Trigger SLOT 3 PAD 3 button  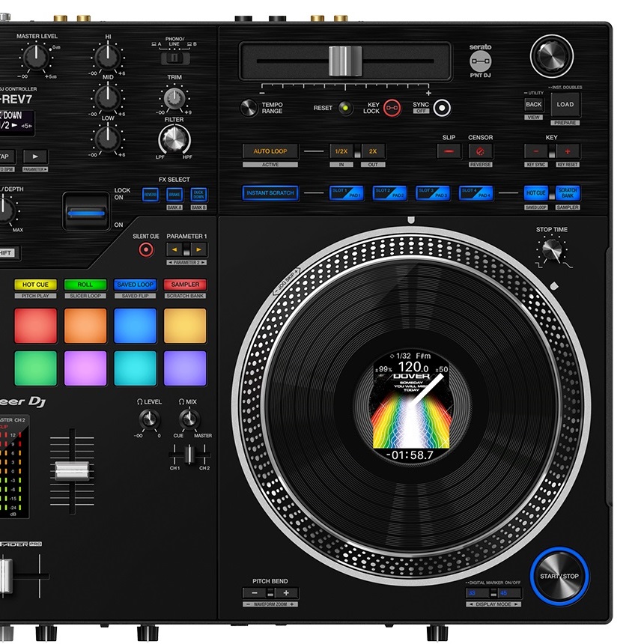tap(433, 193)
